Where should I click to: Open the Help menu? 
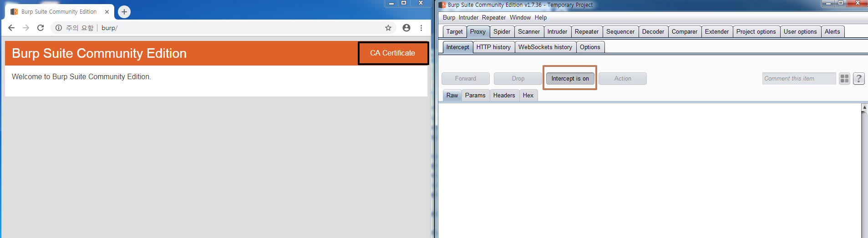[541, 17]
